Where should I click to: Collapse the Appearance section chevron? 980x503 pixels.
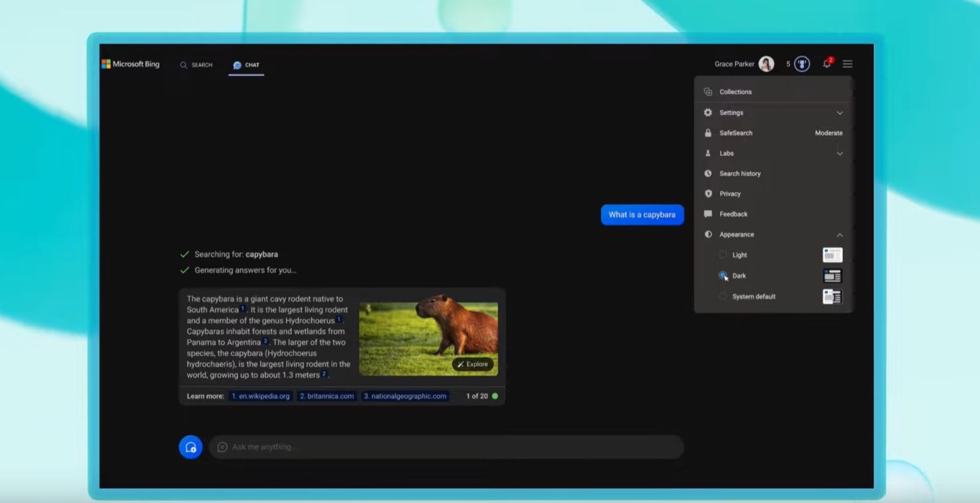(840, 235)
